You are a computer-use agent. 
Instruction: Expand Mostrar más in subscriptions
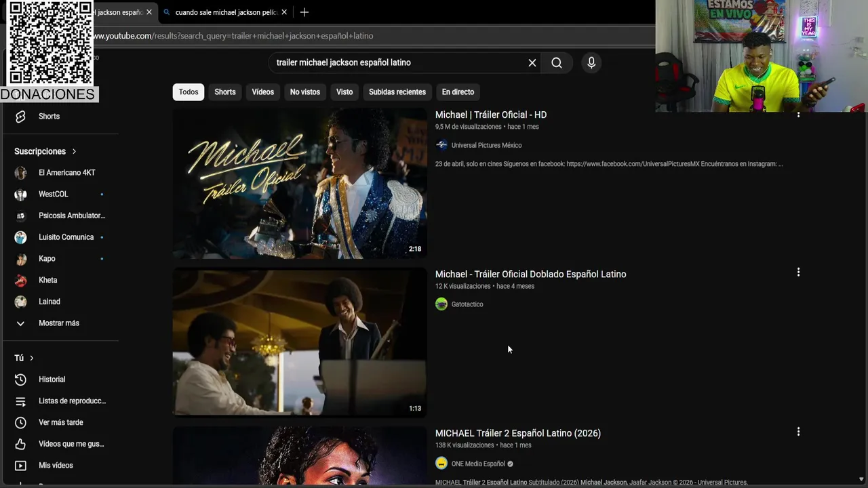click(x=59, y=323)
